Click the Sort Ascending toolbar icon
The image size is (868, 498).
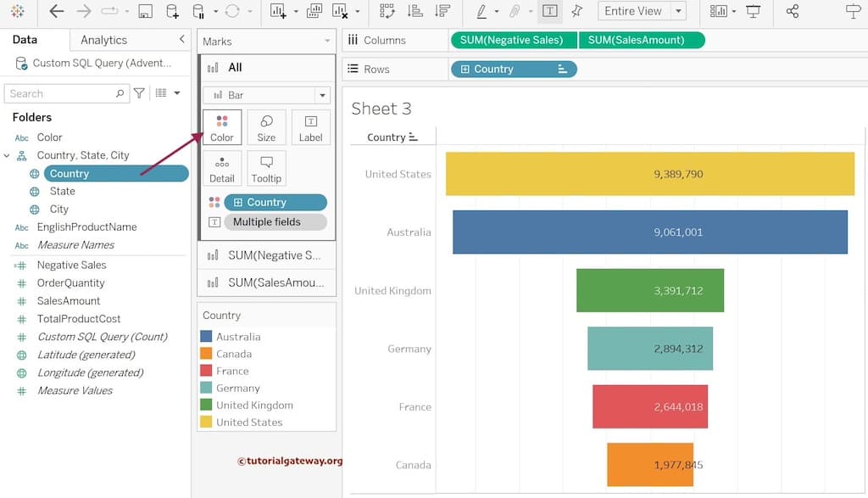click(413, 11)
